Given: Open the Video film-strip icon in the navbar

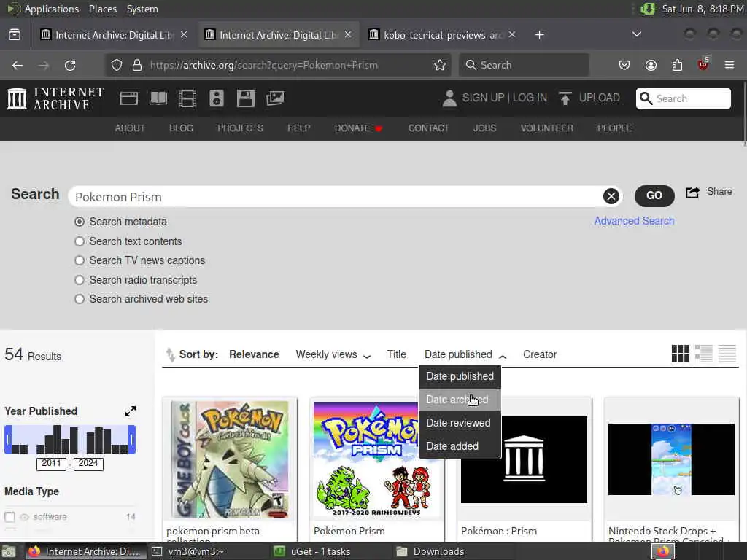Looking at the screenshot, I should pos(187,98).
